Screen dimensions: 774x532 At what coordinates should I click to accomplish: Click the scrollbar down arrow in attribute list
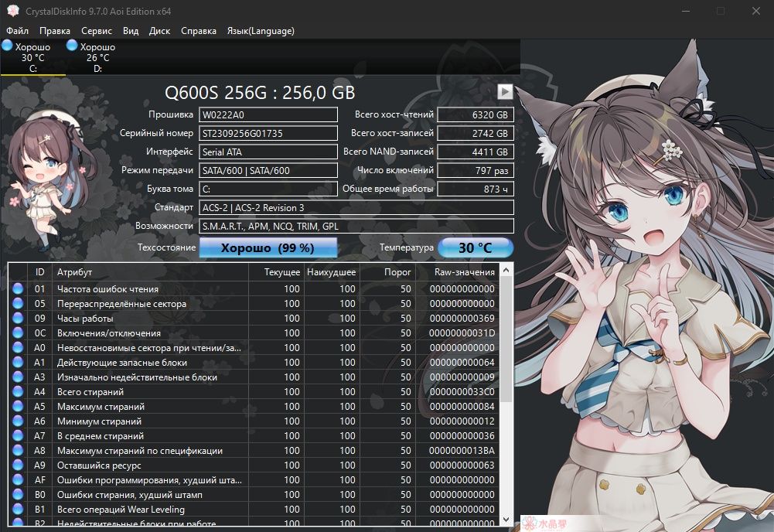[506, 520]
